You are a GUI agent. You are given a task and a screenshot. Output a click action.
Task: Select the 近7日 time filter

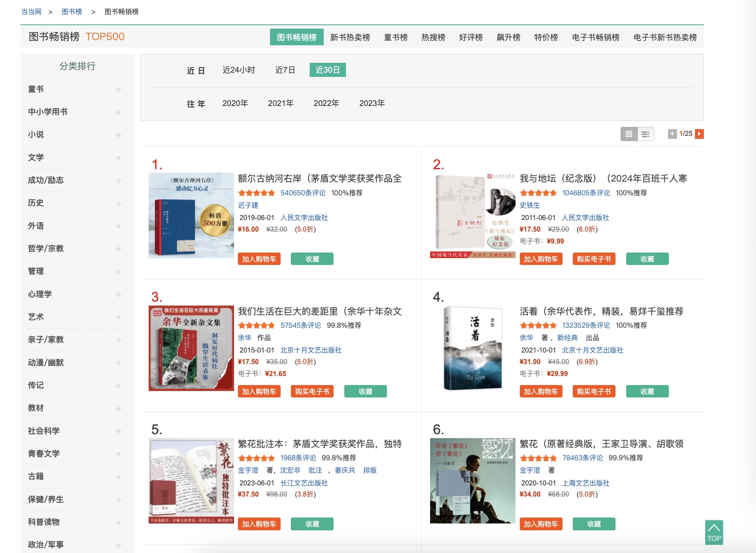coord(285,70)
